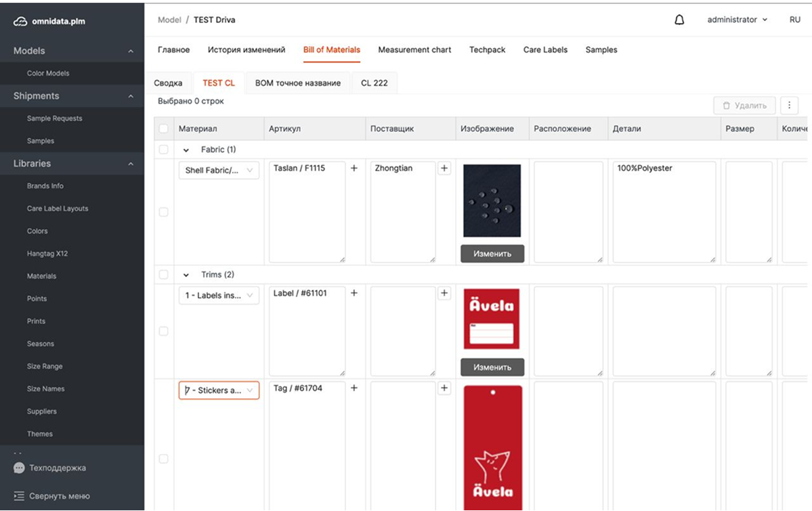The image size is (812, 511).
Task: Click plus icon next to Tag / #61704
Action: click(x=354, y=388)
